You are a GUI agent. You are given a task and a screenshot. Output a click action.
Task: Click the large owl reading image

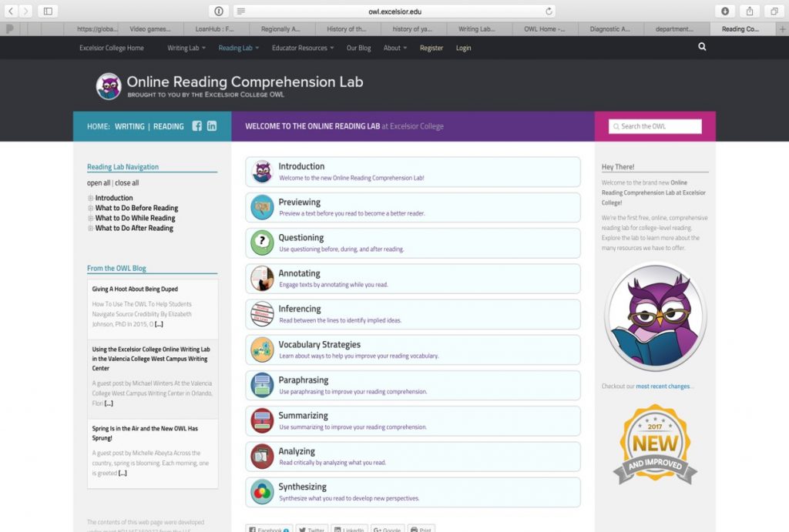click(656, 316)
